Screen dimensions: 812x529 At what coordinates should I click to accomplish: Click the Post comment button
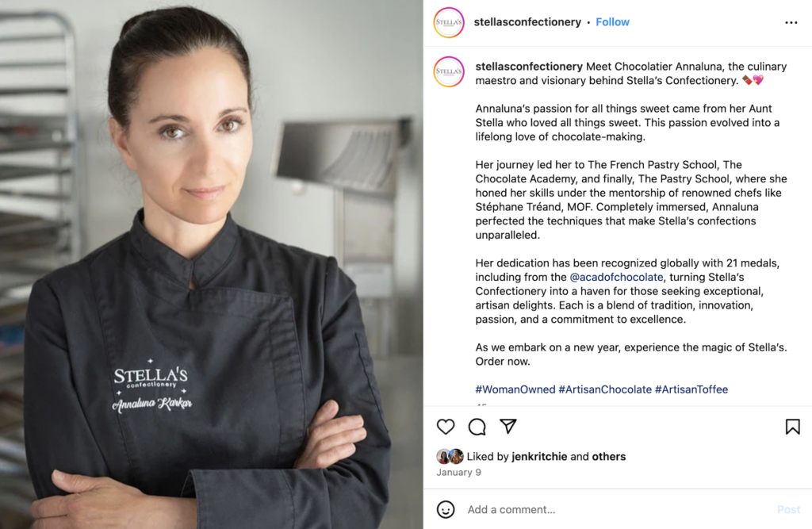point(789,509)
